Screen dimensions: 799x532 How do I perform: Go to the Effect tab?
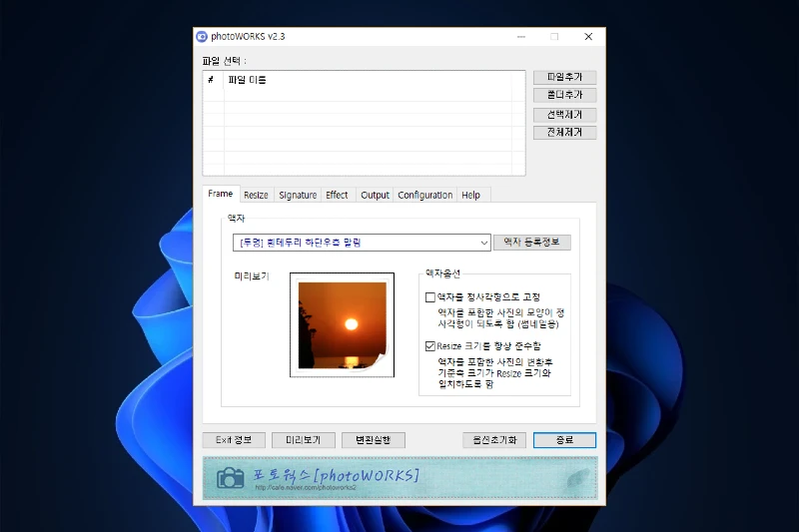[337, 195]
